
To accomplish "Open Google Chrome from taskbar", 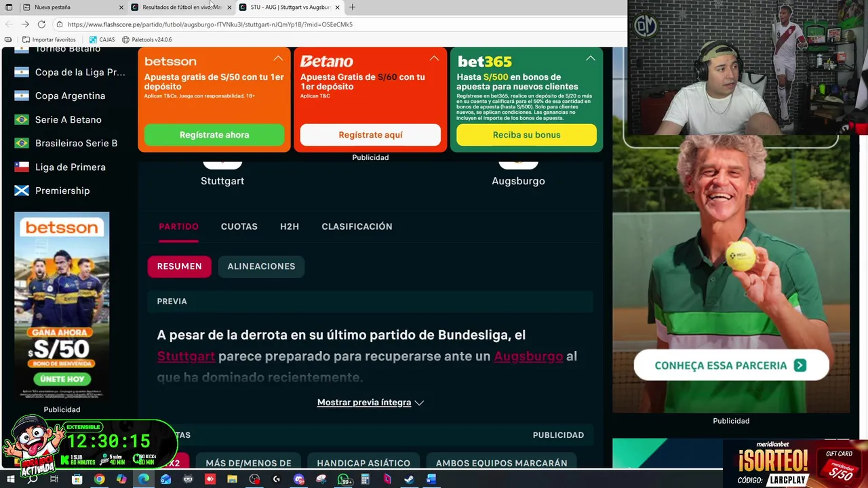I will coord(99,479).
